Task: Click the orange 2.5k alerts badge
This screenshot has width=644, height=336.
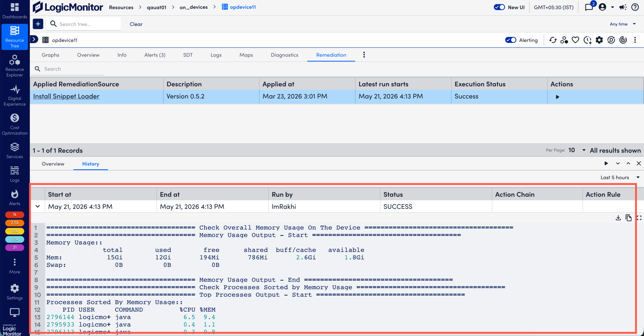Action: pos(15,223)
